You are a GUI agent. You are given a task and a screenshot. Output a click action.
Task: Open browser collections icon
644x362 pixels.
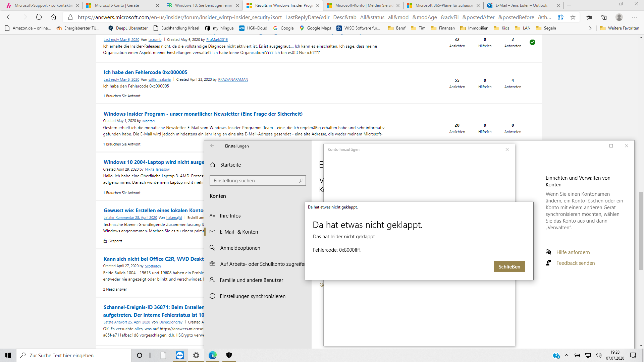pyautogui.click(x=604, y=17)
